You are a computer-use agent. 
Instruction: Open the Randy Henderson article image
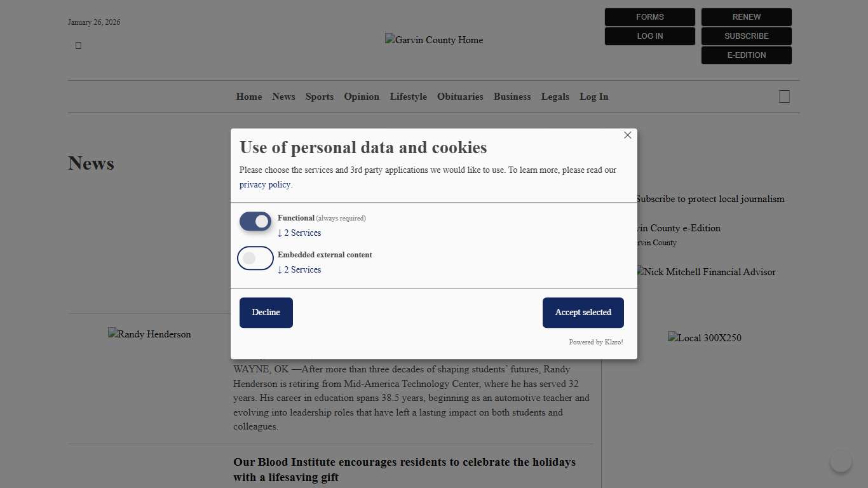149,334
